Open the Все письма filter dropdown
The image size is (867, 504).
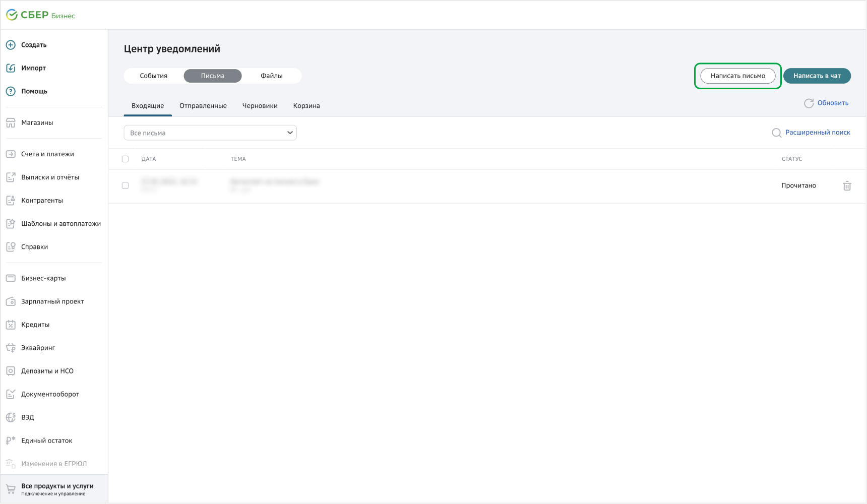[210, 133]
